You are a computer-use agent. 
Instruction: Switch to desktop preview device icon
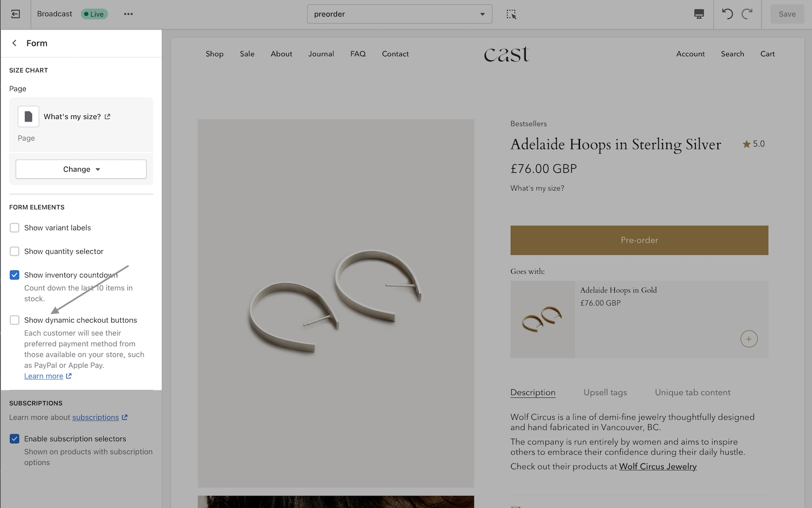pos(699,14)
